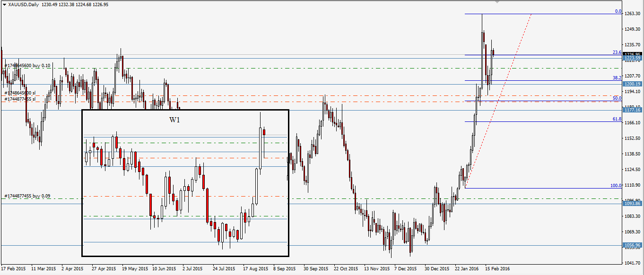Select the Fibonacci 50.0 level label

click(617, 98)
